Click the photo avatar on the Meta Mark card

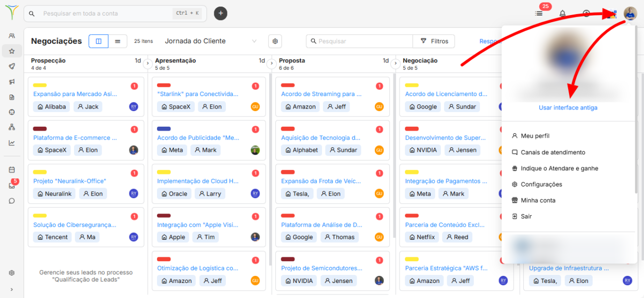[x=255, y=150]
